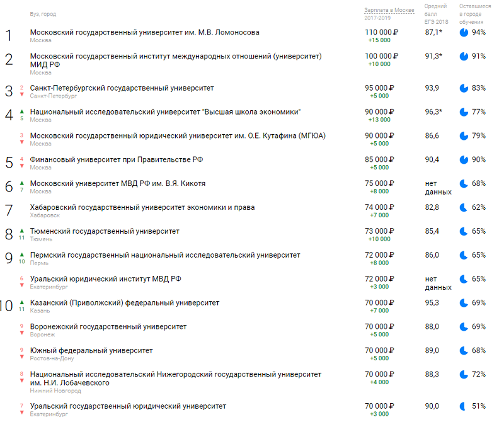
Task: Click the Вуз, город column header
Action: point(43,14)
